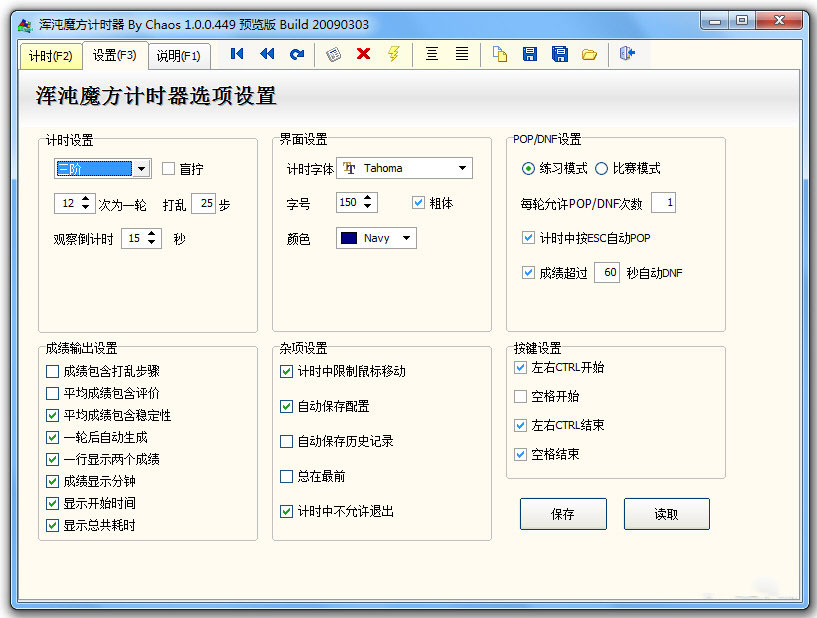Enable 自动保存历史记录 checkbox
Viewport: 817px width, 618px height.
pyautogui.click(x=286, y=441)
